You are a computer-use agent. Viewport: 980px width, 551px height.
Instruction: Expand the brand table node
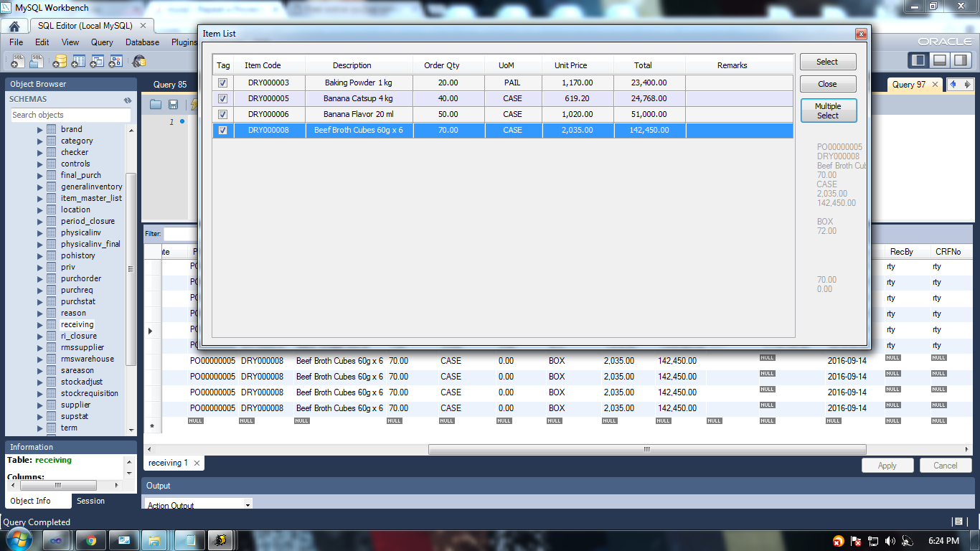[40, 130]
